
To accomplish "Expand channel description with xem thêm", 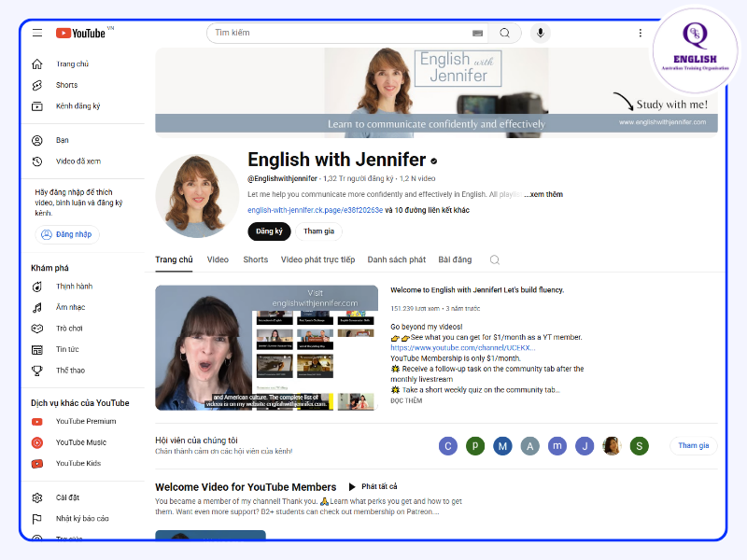I will tap(543, 194).
